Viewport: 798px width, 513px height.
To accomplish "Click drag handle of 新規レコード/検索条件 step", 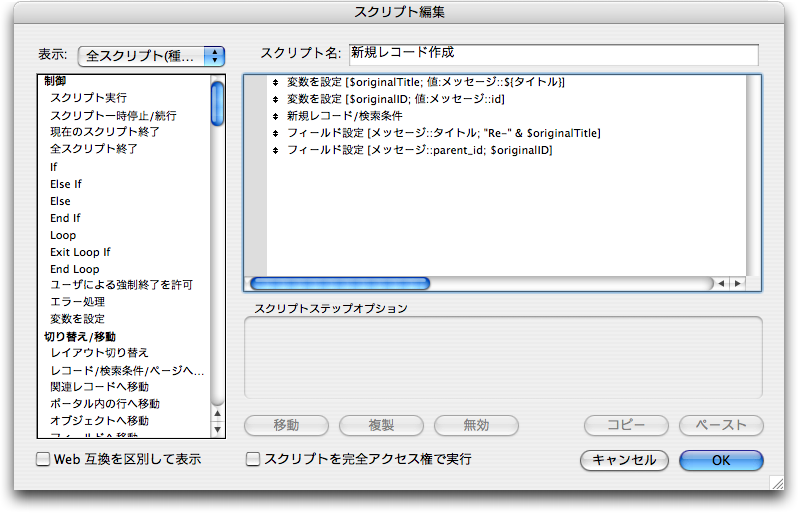I will coord(275,116).
